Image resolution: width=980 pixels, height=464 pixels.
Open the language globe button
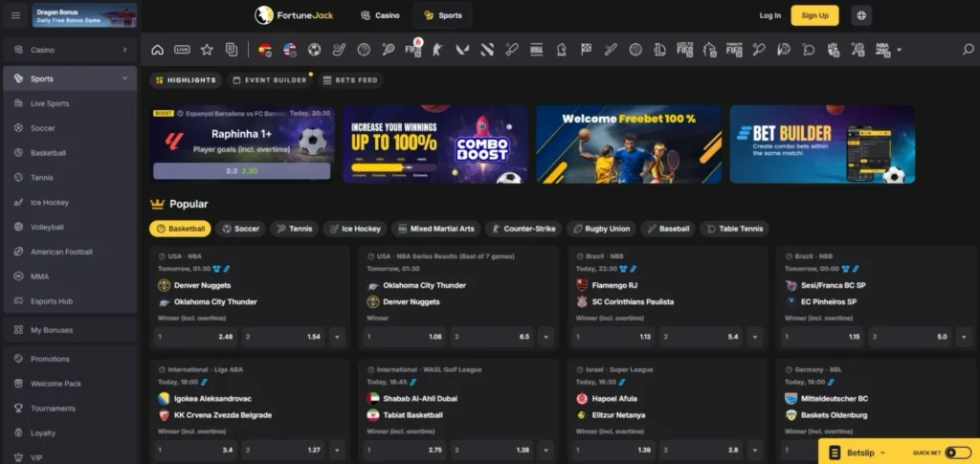coord(861,15)
